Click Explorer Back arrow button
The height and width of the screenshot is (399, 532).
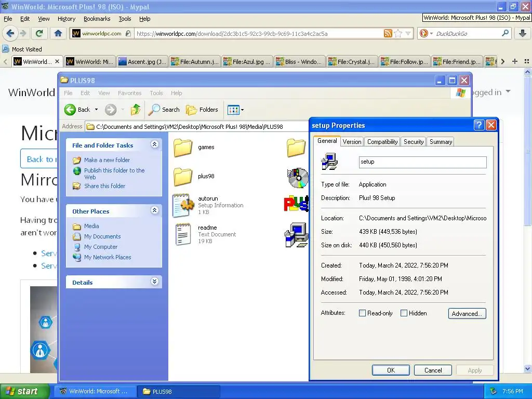tap(78, 110)
